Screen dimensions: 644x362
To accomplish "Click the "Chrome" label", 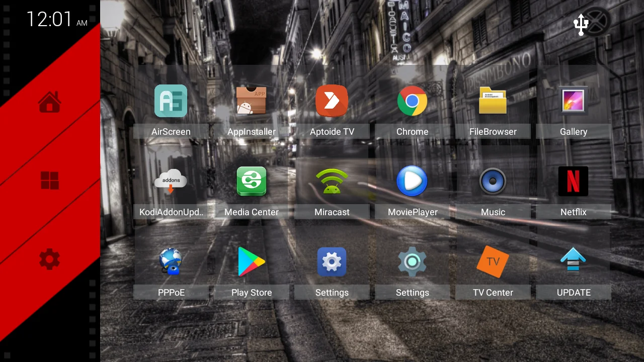I will 413,132.
